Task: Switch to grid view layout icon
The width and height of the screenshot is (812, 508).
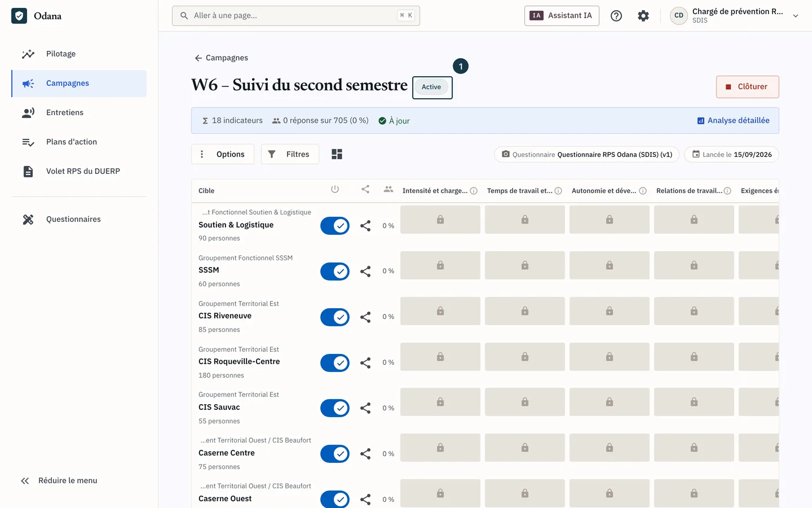Action: click(x=337, y=154)
